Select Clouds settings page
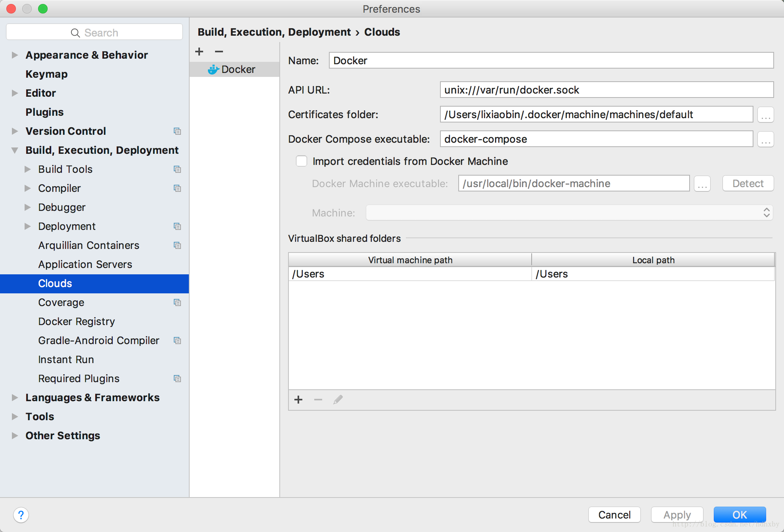Viewport: 784px width, 532px height. (94, 283)
